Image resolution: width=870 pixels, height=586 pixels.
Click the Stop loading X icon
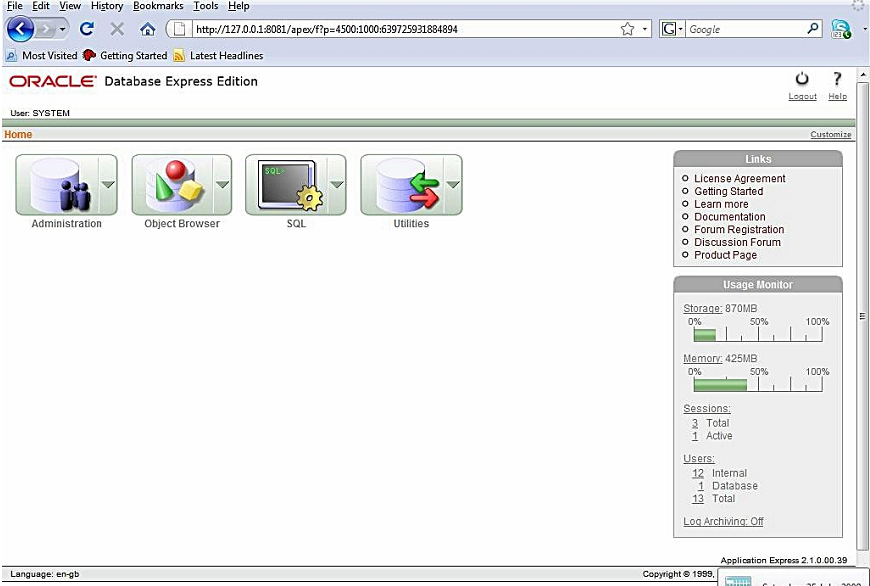pos(117,29)
